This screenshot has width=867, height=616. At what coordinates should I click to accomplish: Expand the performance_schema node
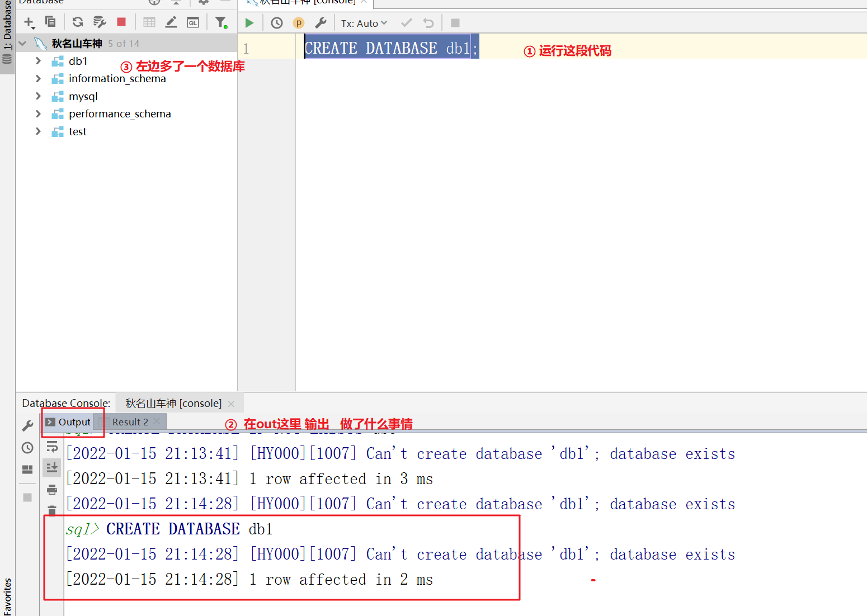tap(38, 113)
